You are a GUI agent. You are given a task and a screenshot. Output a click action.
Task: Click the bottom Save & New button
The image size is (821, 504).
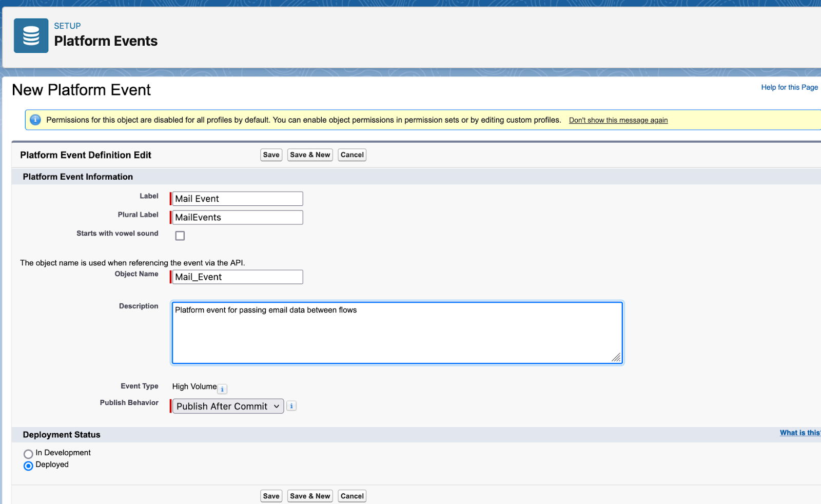coord(310,496)
